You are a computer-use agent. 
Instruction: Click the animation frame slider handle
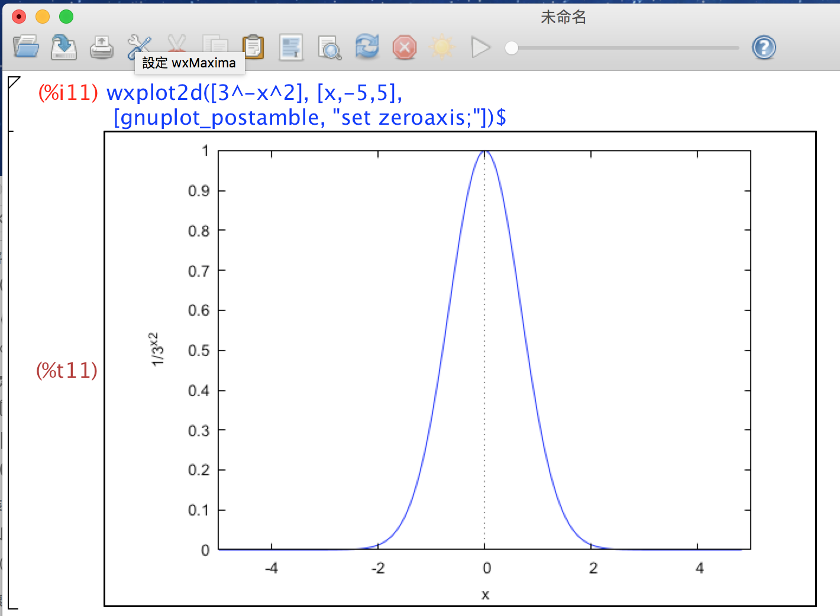[512, 48]
